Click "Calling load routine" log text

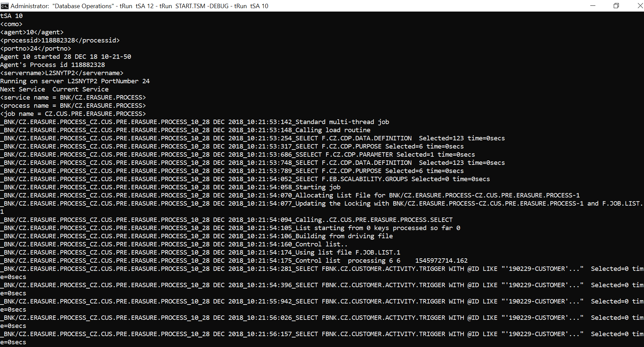(x=333, y=130)
